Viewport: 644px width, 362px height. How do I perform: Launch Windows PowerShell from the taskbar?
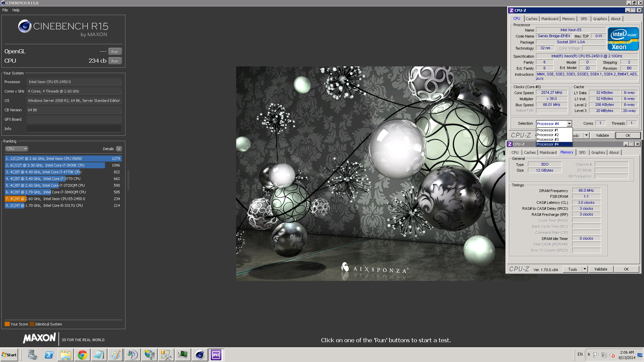pos(49,355)
